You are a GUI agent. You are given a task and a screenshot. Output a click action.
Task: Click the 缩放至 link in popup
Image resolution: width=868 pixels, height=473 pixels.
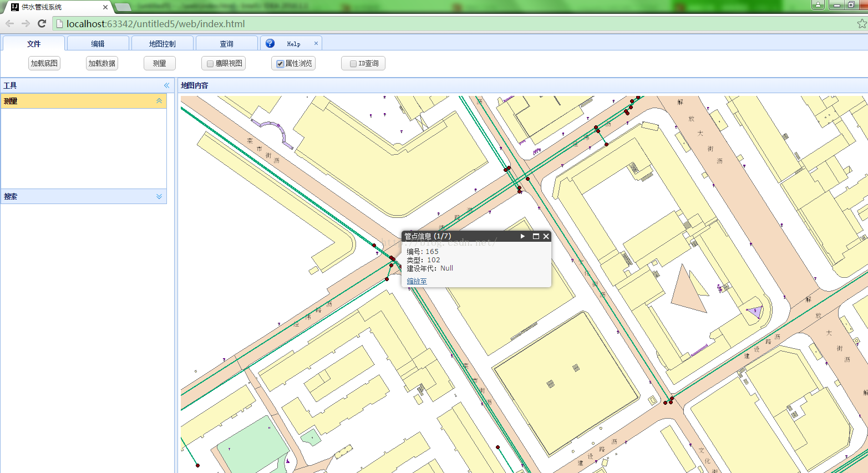pos(417,281)
